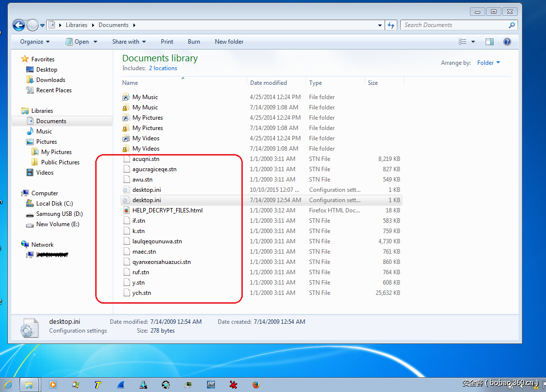Expand the address bar history dropdown

(380, 25)
